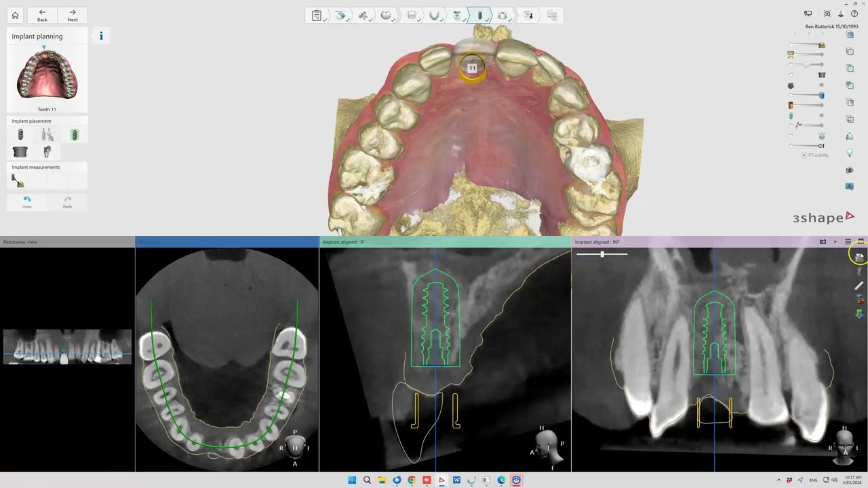
Task: Open the final report workflow step
Action: pyautogui.click(x=551, y=15)
